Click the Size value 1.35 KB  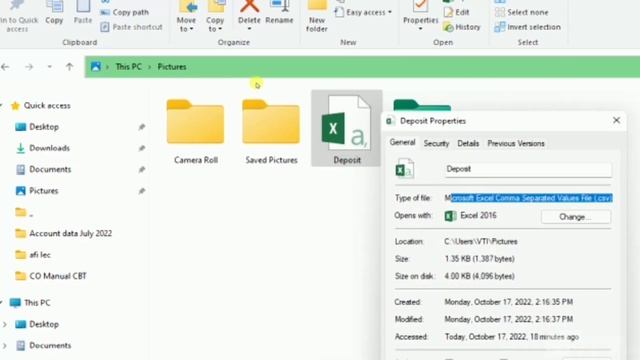click(480, 259)
